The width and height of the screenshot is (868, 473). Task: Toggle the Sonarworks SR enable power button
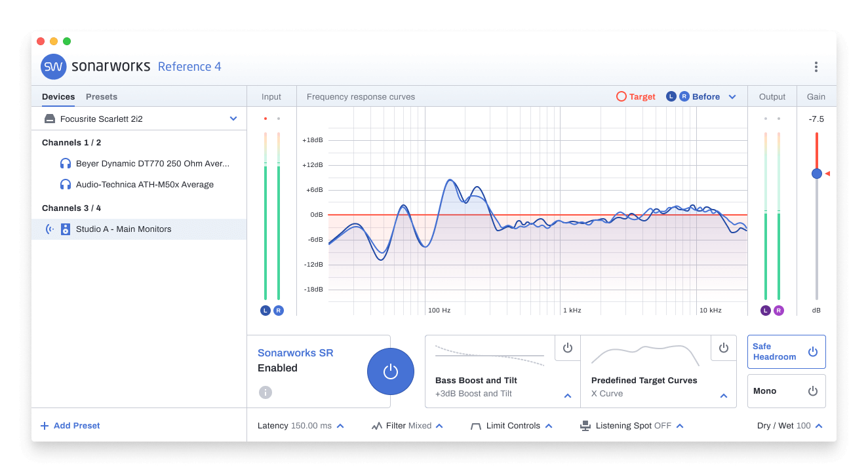click(x=391, y=371)
